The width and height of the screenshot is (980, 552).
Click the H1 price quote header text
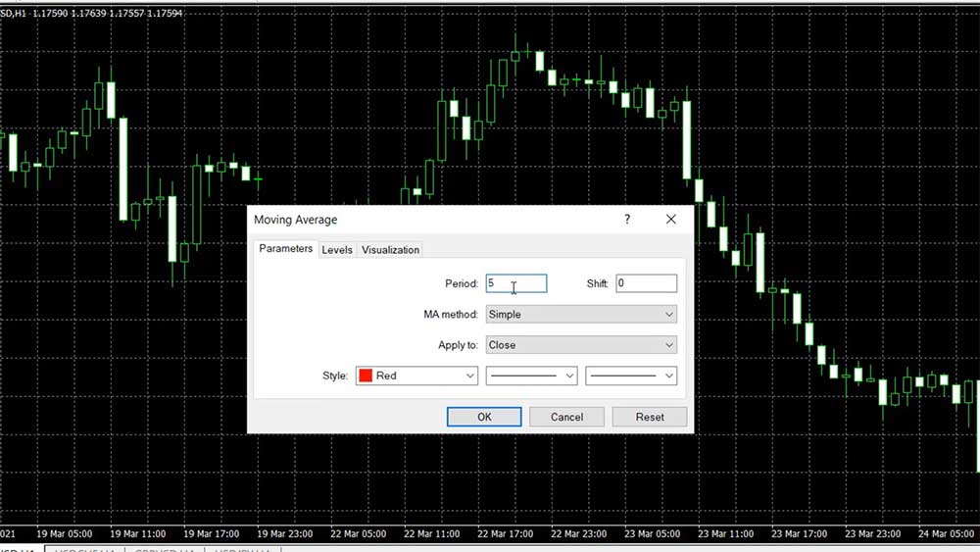[91, 13]
